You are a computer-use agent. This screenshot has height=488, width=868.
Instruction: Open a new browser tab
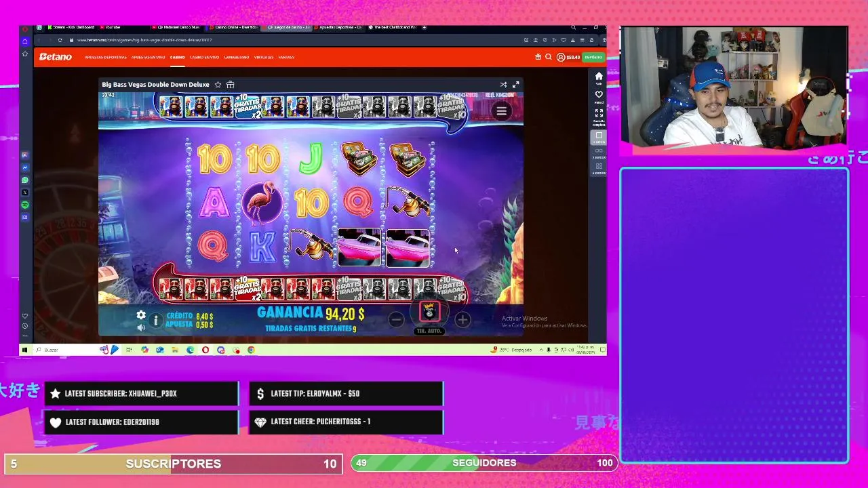pos(425,27)
